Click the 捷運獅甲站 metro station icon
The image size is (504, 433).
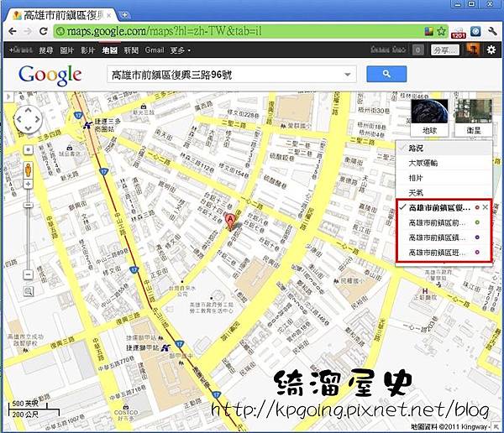166,347
